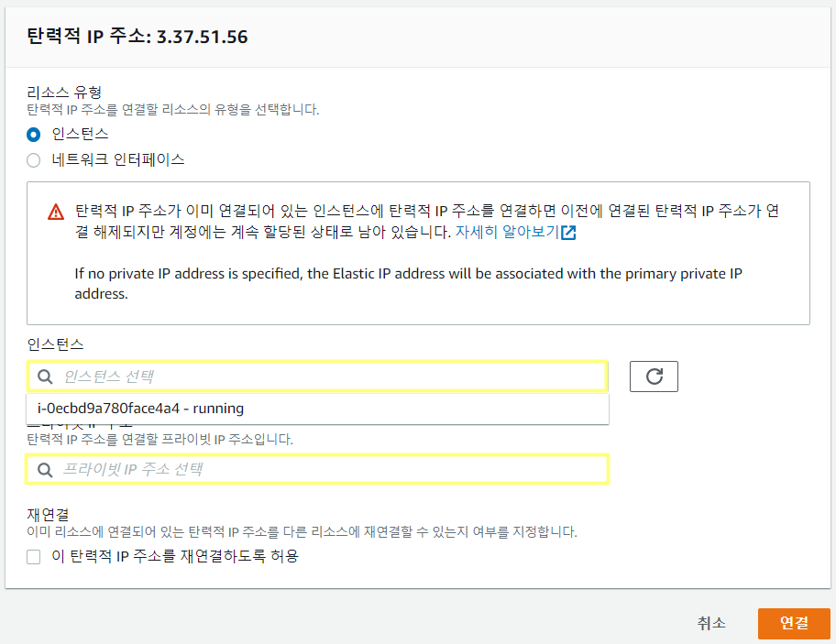Click the magnifier icon in 프라이빗 IP field
This screenshot has width=836, height=644.
pyautogui.click(x=45, y=470)
